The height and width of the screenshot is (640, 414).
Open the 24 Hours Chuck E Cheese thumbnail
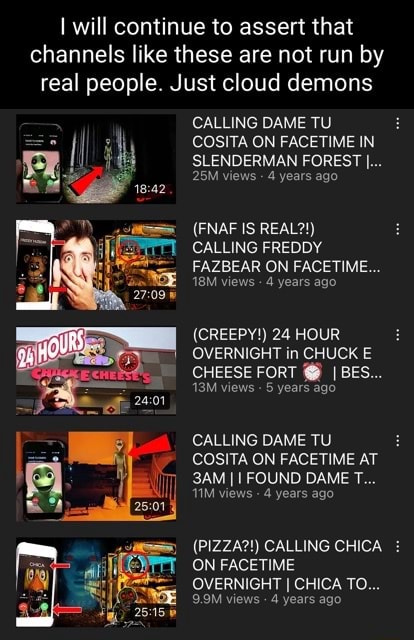click(96, 370)
